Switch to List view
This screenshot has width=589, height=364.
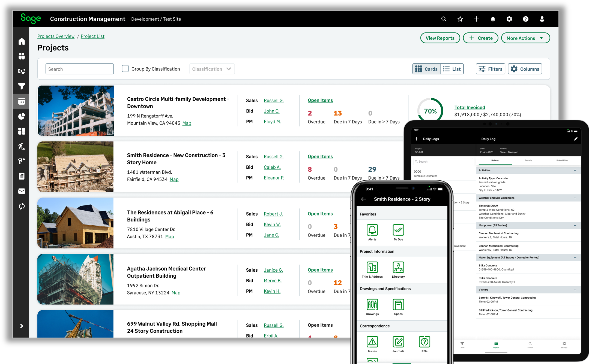(x=452, y=69)
